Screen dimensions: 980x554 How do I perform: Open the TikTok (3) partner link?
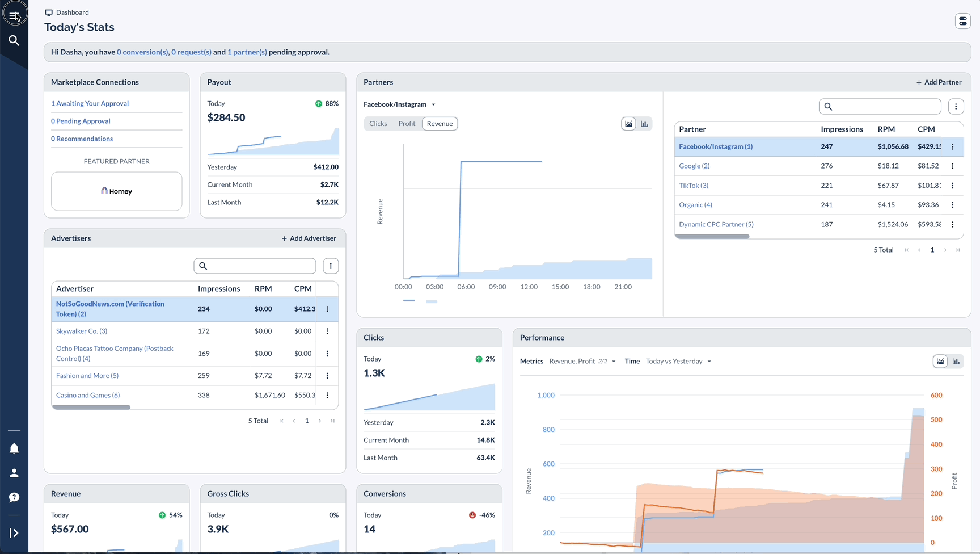(x=694, y=185)
